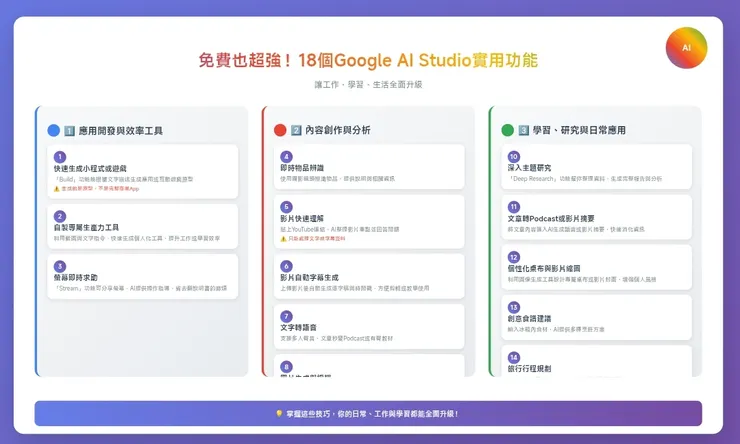Click the keycap 1 icon in the first column header
Viewport: 740px width, 444px height.
coord(69,131)
